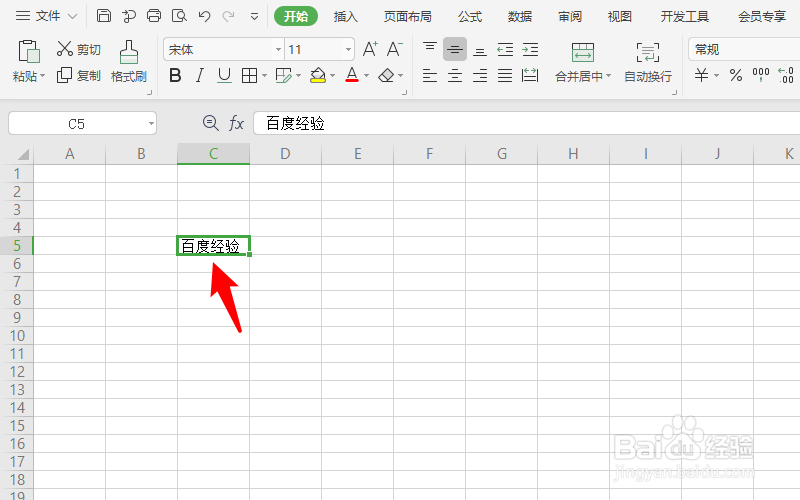This screenshot has height=500, width=800.
Task: Click the Save icon in quick access toolbar
Action: click(104, 16)
